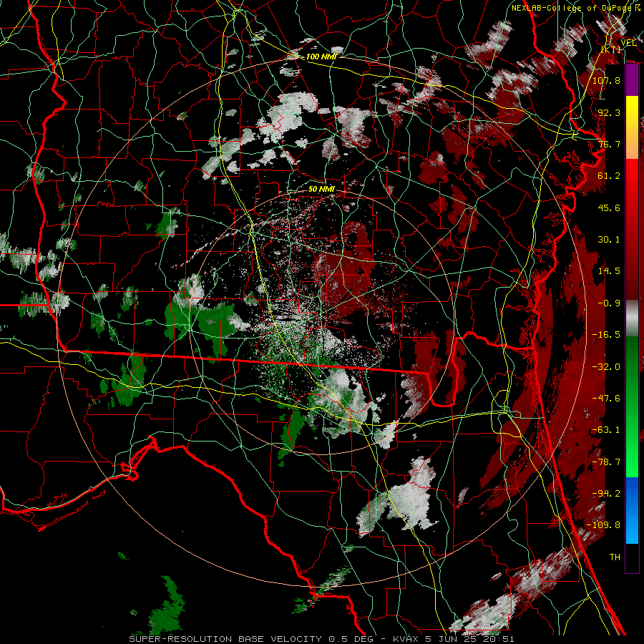Click the 30.1 velocity scale value
The height and width of the screenshot is (644, 644).
(x=609, y=240)
